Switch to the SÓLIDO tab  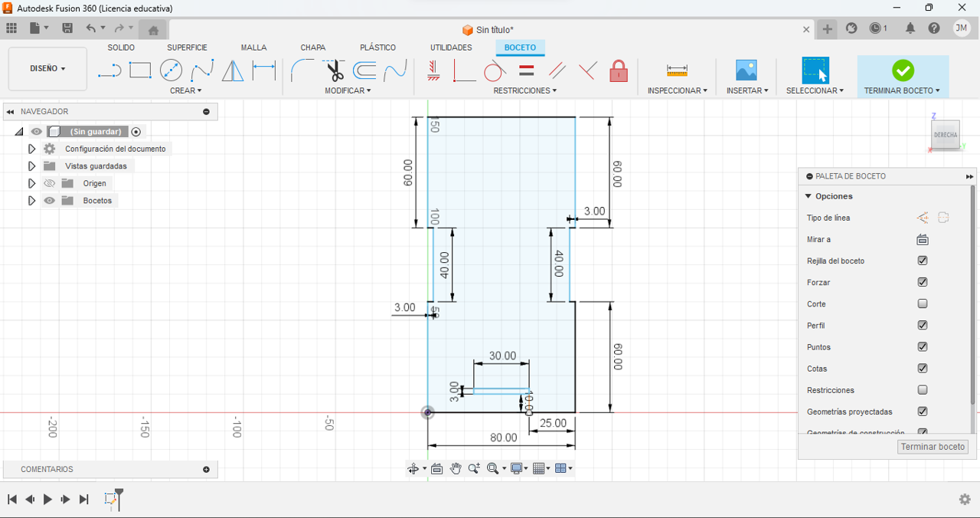pyautogui.click(x=121, y=48)
